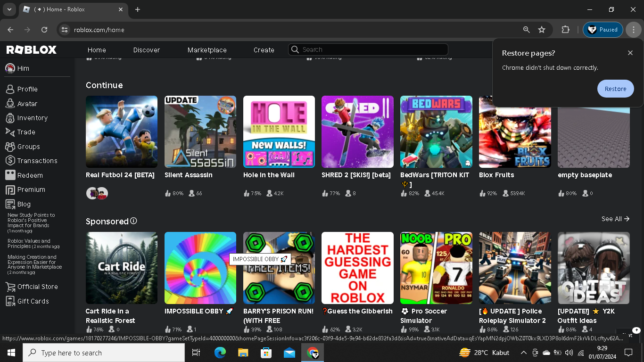Open the Chrome extensions puzzle icon
Image resolution: width=644 pixels, height=362 pixels.
coord(565,30)
